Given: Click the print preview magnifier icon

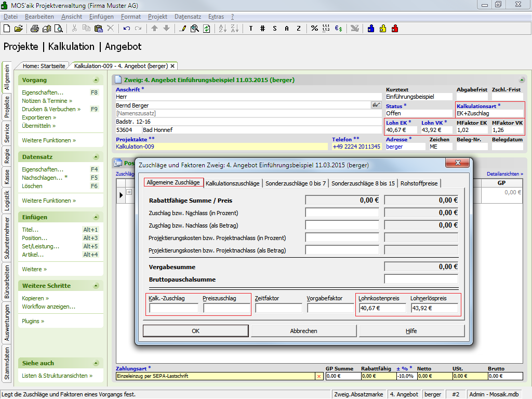Looking at the screenshot, I should click(58, 29).
